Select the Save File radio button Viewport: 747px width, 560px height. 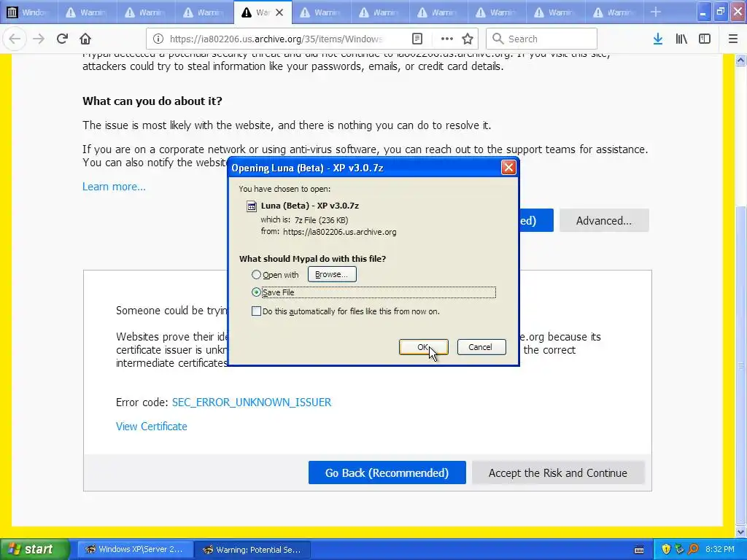[256, 292]
